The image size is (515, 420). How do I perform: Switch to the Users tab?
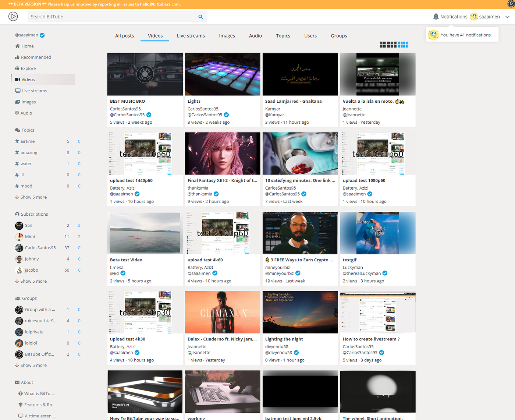(x=310, y=36)
